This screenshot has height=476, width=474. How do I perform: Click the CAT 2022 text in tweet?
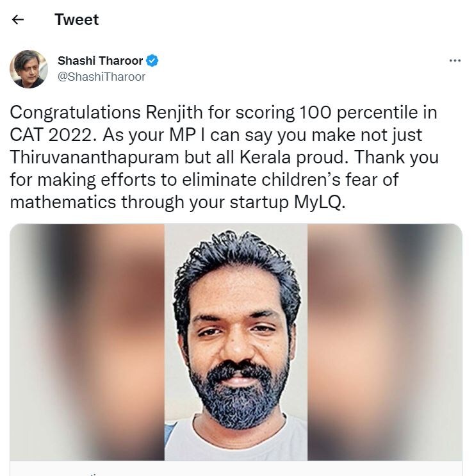[51, 135]
